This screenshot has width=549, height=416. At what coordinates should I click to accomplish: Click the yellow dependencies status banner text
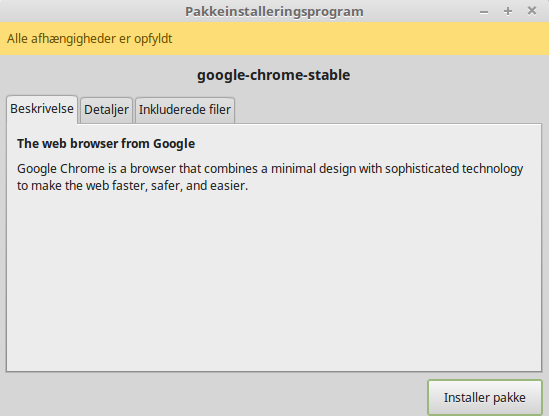click(x=90, y=39)
